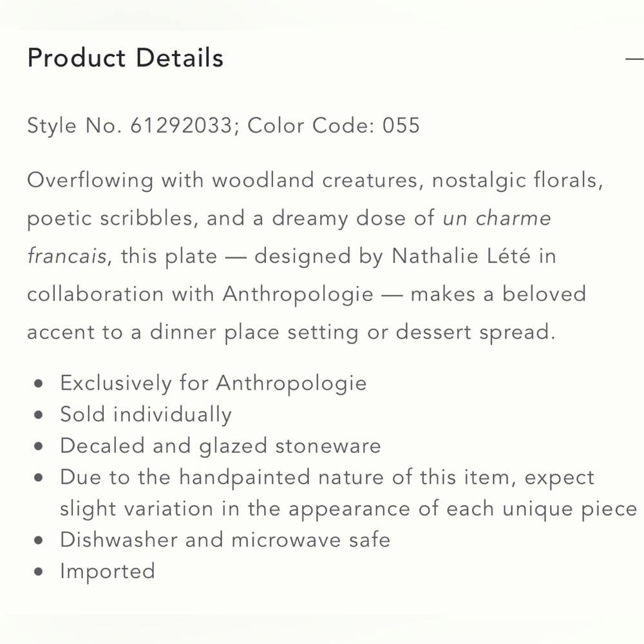Viewport: 644px width, 644px height.
Task: Click 'Anthropologie' in the description paragraph
Action: [298, 294]
